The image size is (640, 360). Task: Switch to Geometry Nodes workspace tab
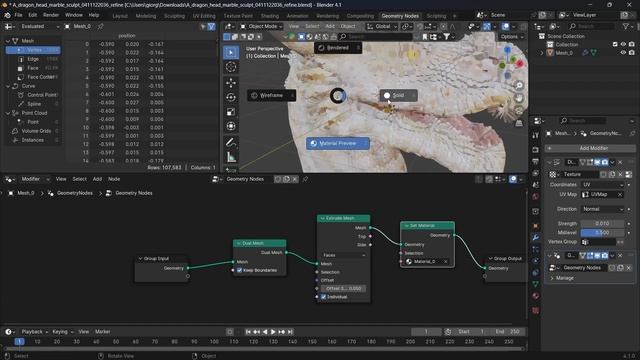400,16
